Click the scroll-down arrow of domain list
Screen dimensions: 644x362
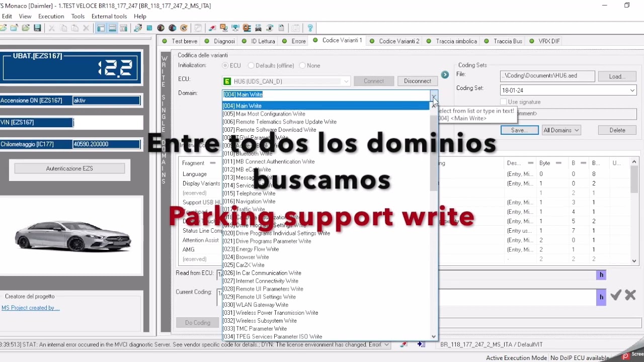coord(434,336)
